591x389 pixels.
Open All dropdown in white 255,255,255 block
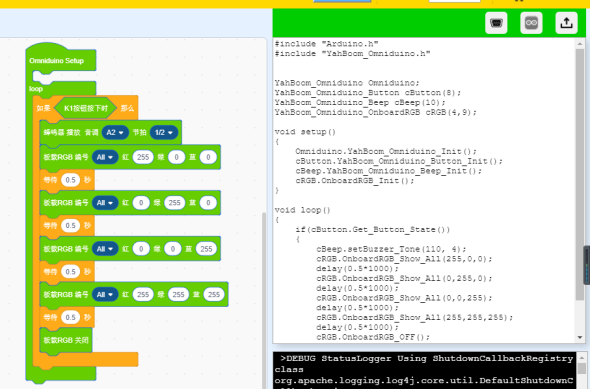click(105, 294)
